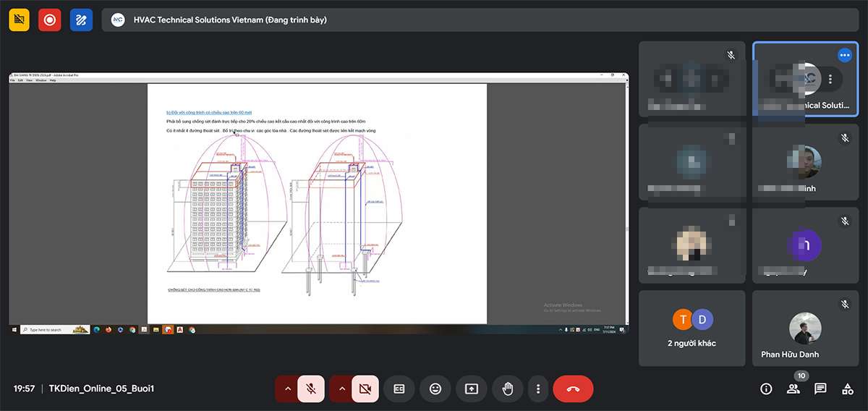Turn on closed captions

399,389
